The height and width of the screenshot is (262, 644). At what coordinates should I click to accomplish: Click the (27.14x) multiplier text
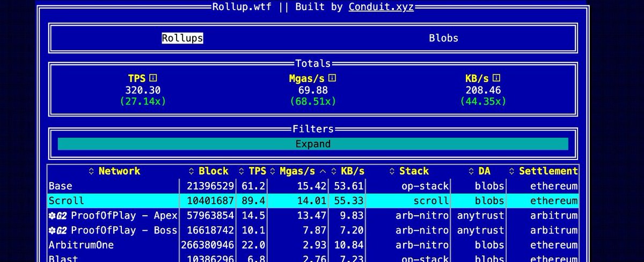[x=143, y=101]
